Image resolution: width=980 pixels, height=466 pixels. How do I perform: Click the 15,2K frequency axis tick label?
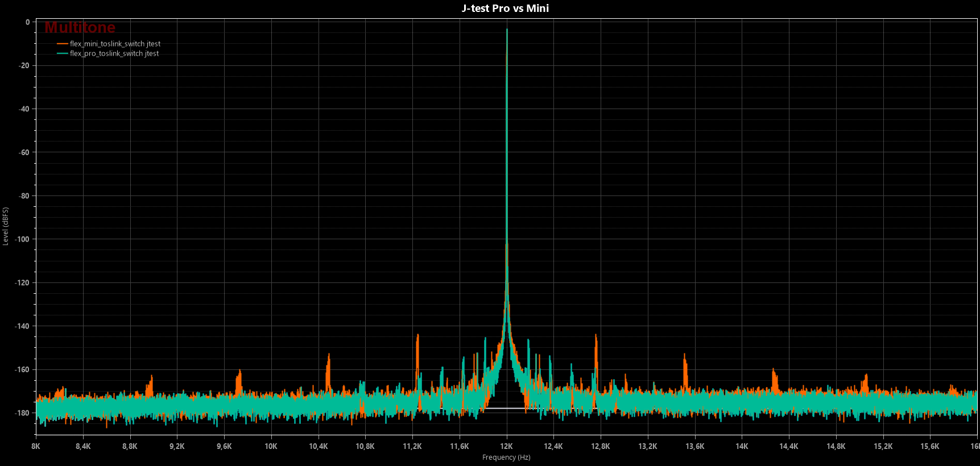(883, 446)
